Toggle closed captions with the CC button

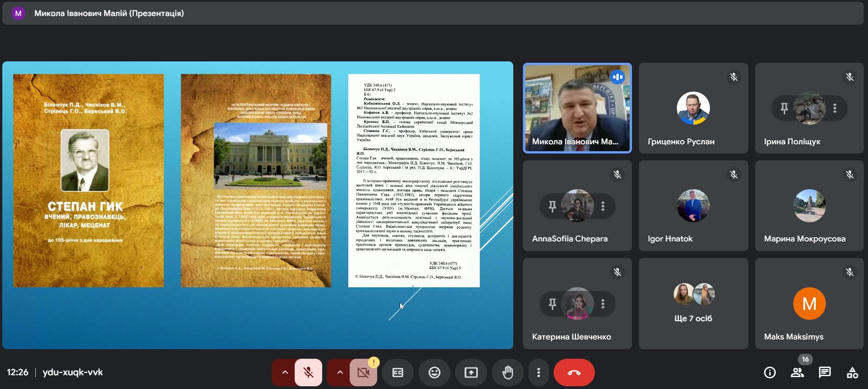[398, 373]
